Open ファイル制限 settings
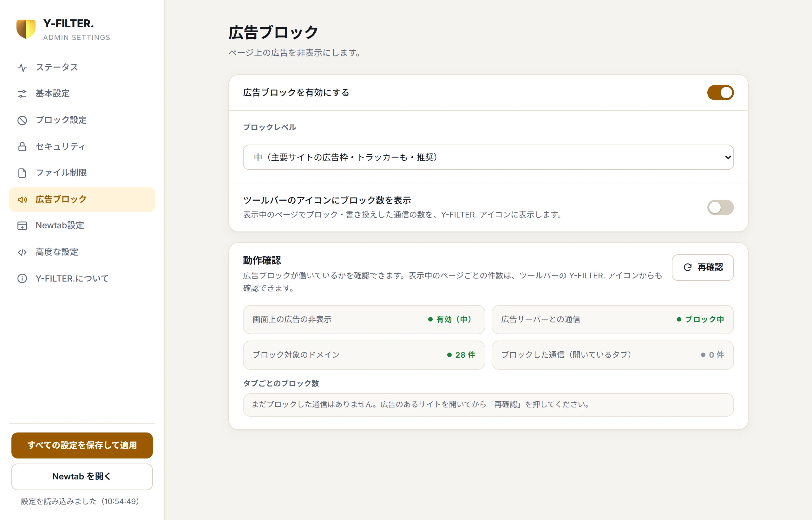Viewport: 812px width, 520px height. [x=82, y=173]
